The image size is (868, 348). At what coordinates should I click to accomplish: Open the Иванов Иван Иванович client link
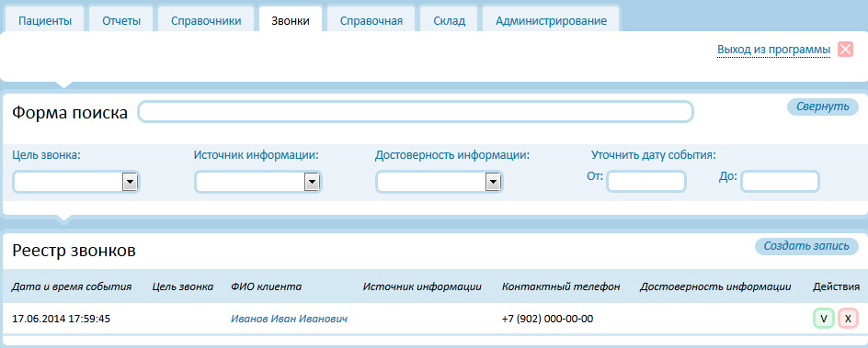pos(289,319)
